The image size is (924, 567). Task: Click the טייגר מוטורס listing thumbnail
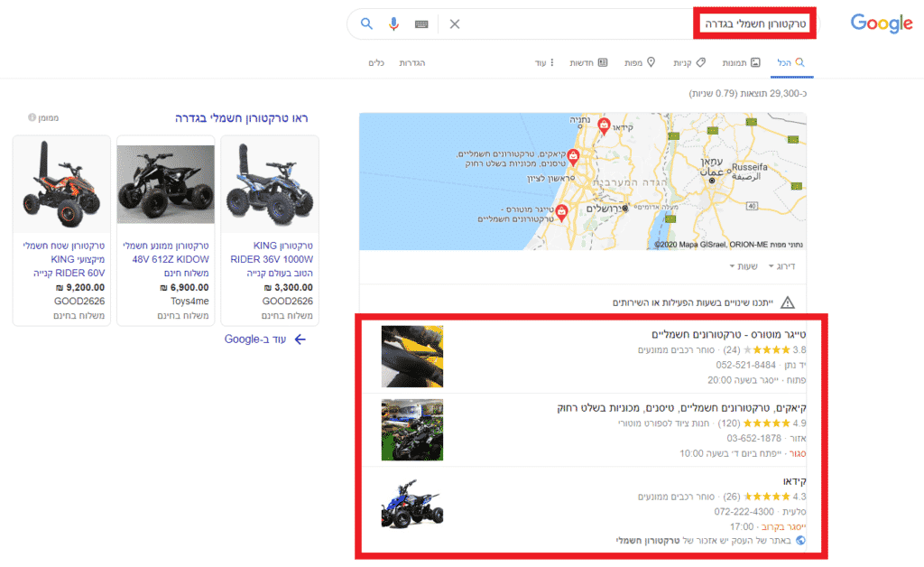click(411, 357)
